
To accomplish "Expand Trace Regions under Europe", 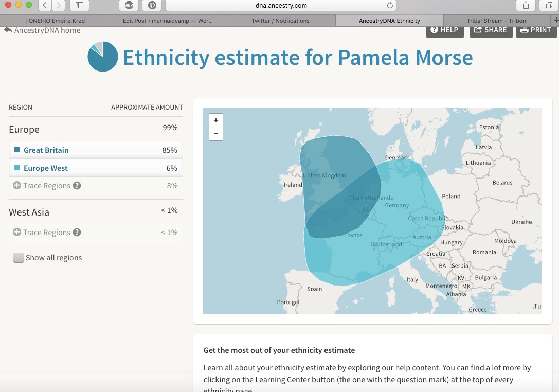I will click(17, 186).
